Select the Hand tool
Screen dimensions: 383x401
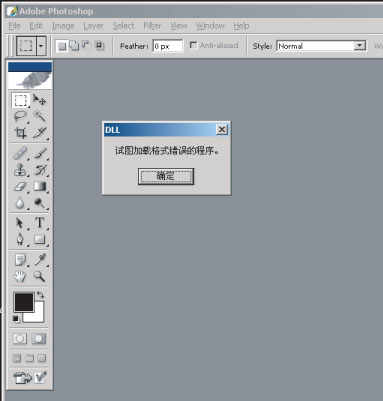pyautogui.click(x=20, y=276)
